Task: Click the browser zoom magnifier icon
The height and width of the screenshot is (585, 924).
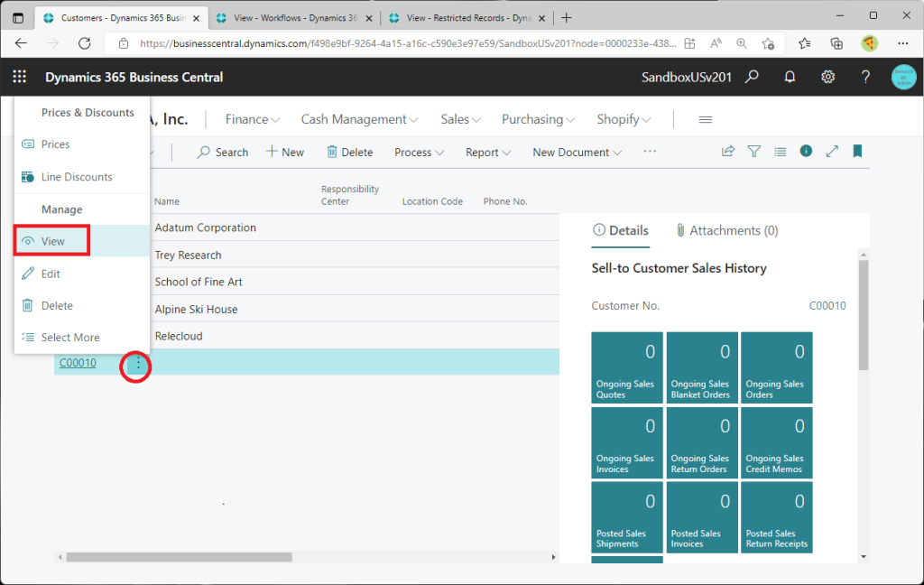Action: click(x=742, y=43)
